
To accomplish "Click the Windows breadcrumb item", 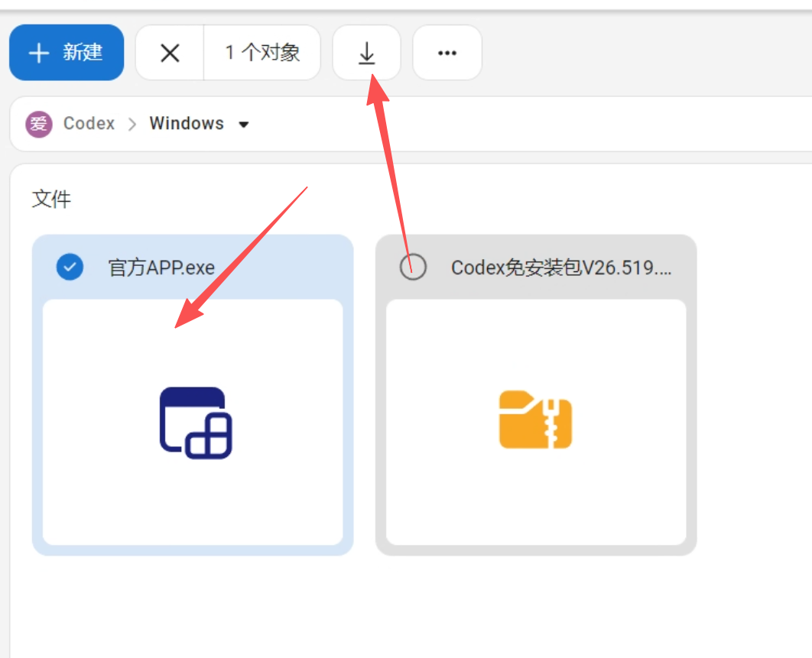I will tap(187, 124).
